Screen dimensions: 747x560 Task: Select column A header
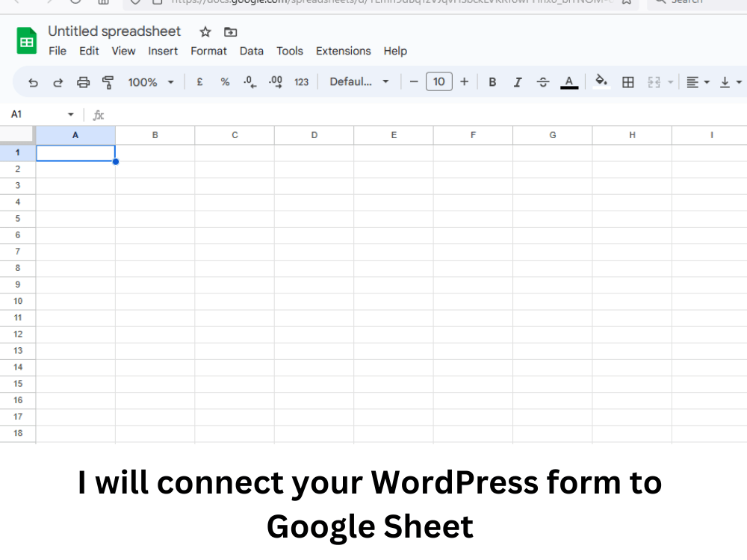pyautogui.click(x=75, y=135)
